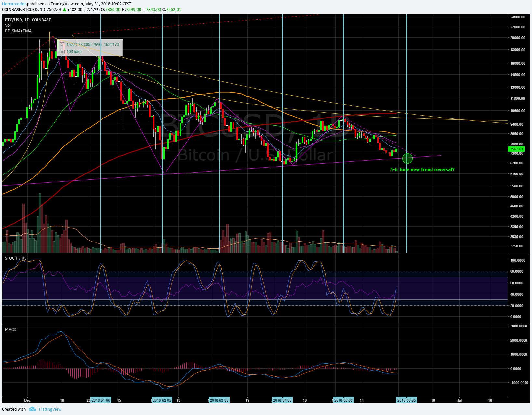The image size is (532, 415).
Task: Click the price-range icon in measurement tooltip
Action: 62,45
